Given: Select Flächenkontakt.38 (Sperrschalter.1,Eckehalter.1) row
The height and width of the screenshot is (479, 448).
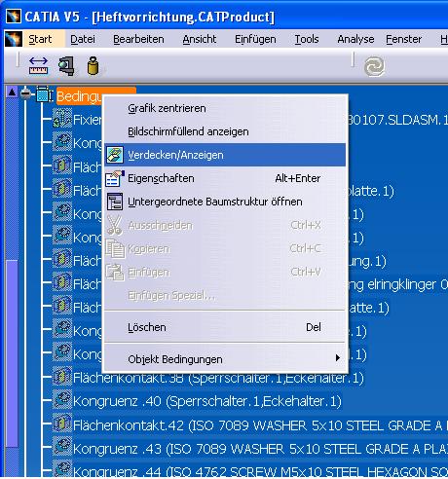Looking at the screenshot, I should pos(218,378).
